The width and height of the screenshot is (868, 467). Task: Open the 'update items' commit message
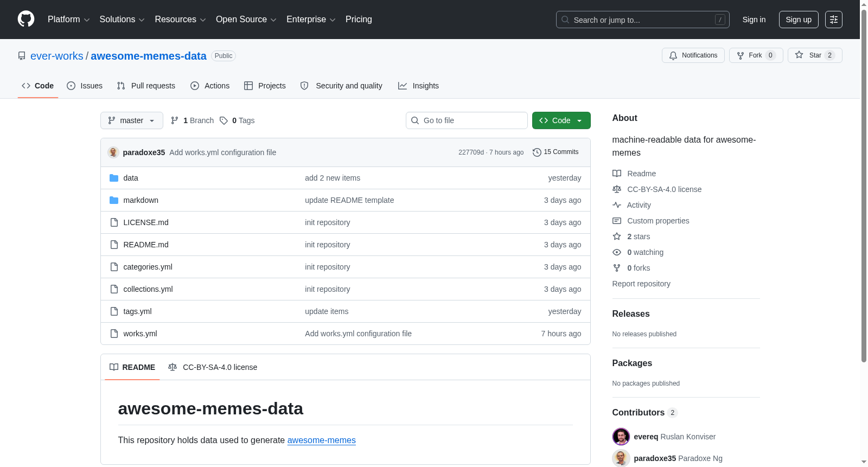pos(327,311)
